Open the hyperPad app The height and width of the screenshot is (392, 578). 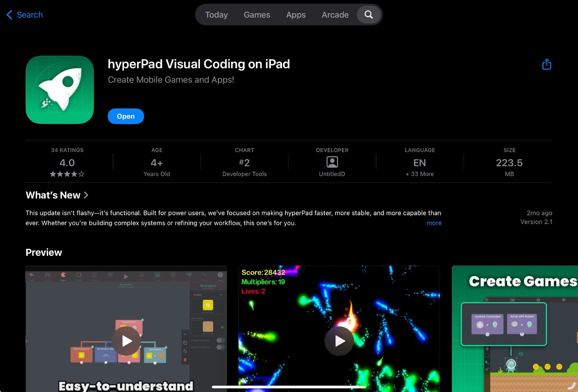tap(126, 116)
